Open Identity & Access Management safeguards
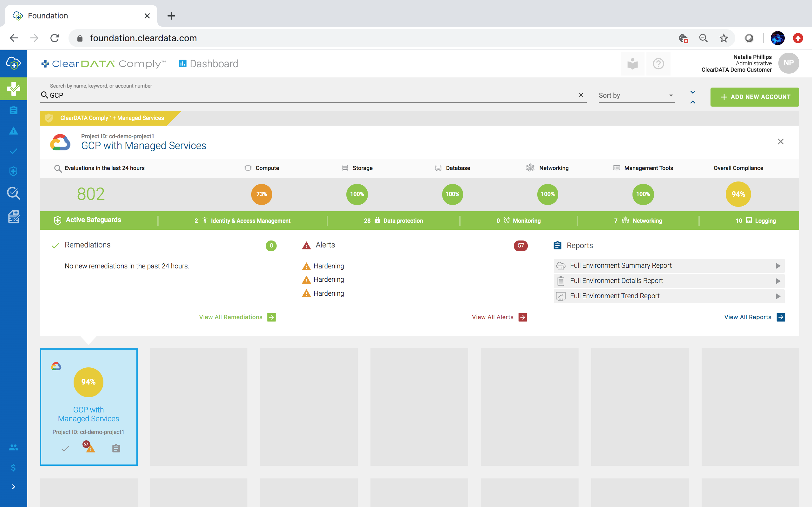812x507 pixels. point(242,221)
